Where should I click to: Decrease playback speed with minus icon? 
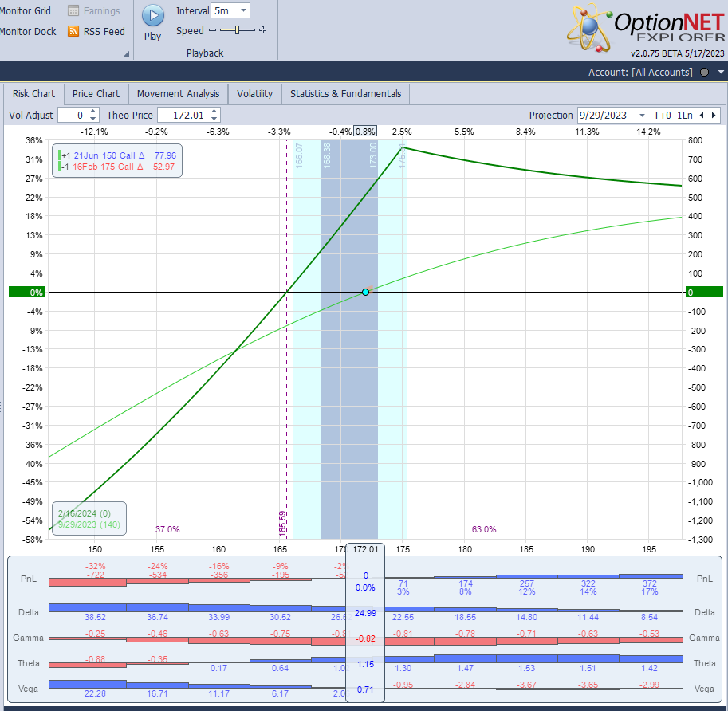coord(212,30)
